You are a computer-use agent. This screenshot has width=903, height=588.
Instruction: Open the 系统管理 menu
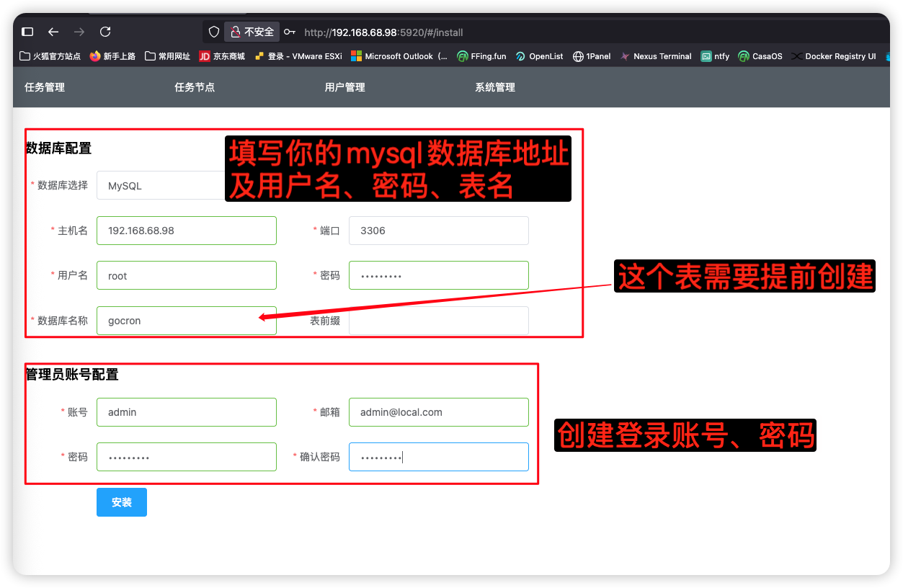point(495,87)
